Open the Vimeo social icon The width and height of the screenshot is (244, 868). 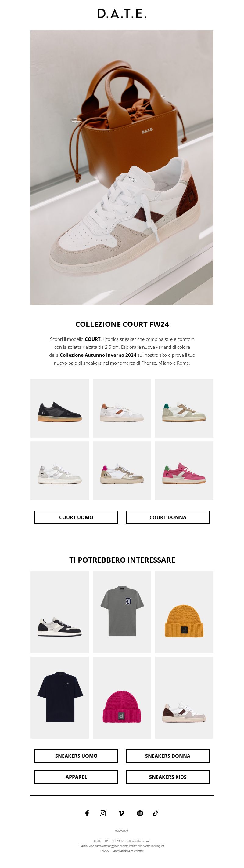[x=121, y=813]
